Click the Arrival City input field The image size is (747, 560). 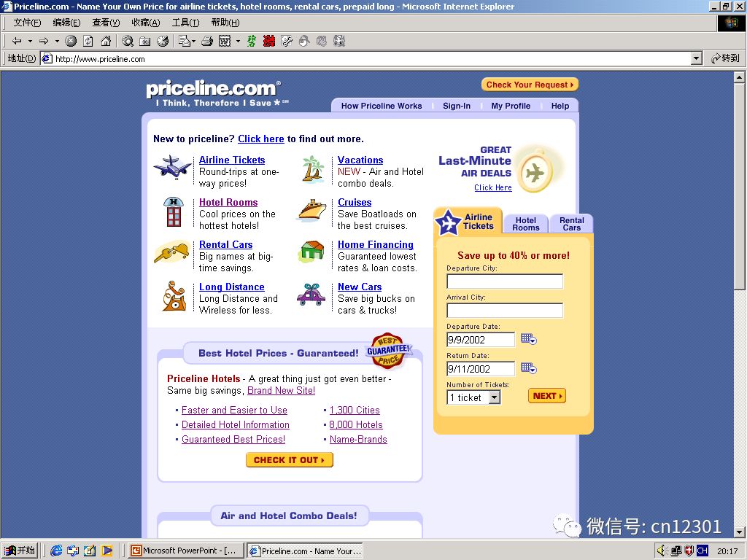tap(505, 310)
